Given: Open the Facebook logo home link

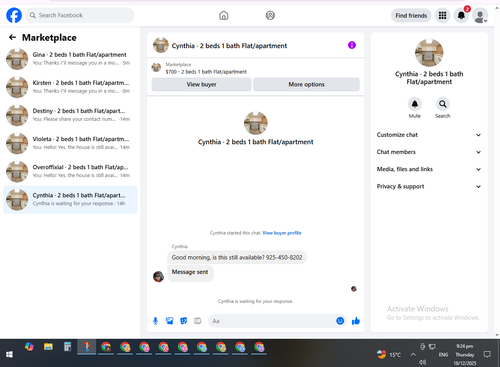Looking at the screenshot, I should tap(14, 15).
